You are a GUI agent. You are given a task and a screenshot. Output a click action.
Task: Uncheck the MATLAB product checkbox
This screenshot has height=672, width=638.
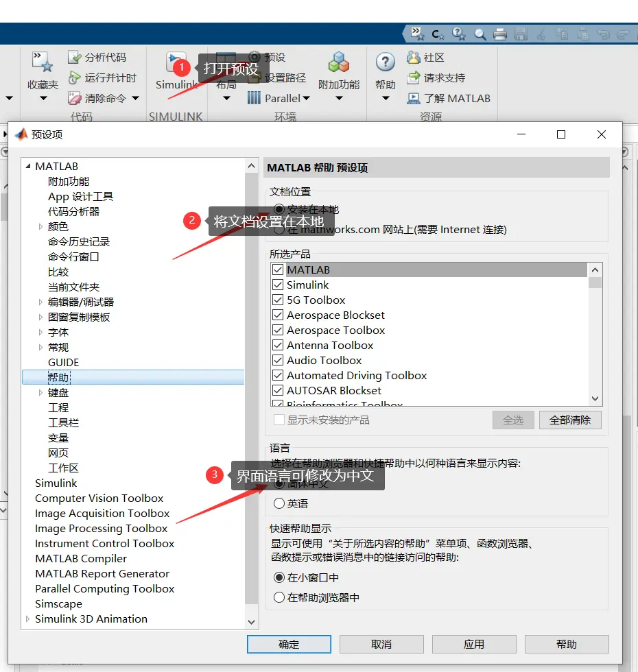tap(278, 269)
